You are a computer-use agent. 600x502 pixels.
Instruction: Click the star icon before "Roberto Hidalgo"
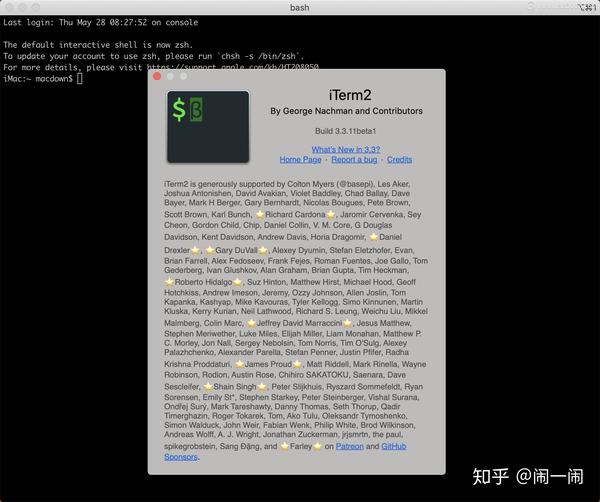[x=169, y=282]
